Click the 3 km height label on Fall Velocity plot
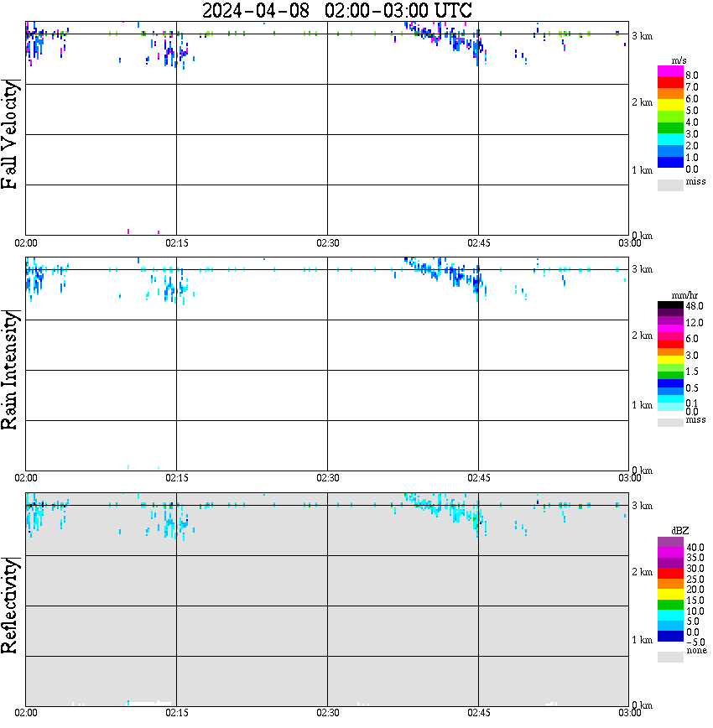Viewport: 713px width, 728px height. click(643, 36)
